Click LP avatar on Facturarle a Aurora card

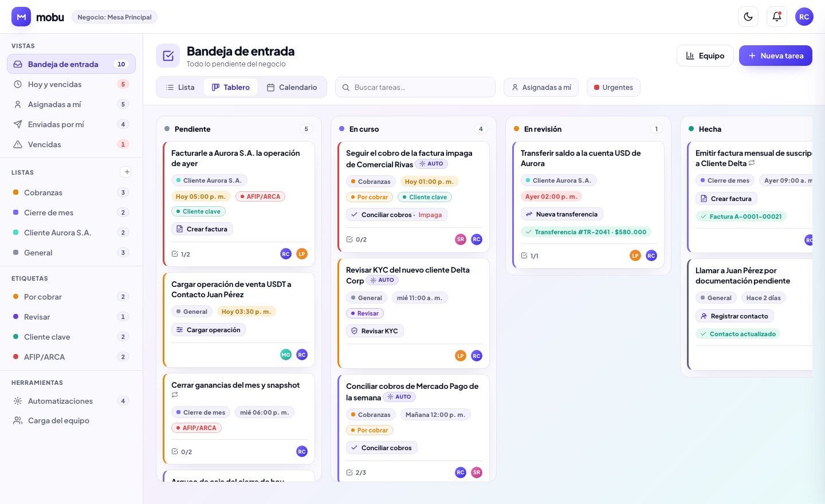tap(302, 254)
